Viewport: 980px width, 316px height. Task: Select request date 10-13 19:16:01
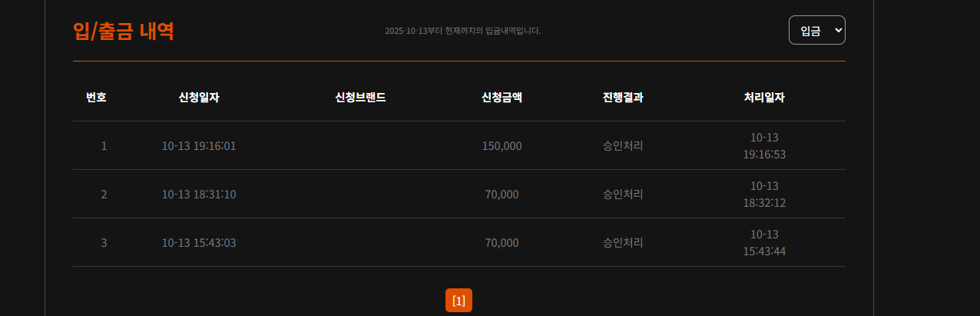click(x=199, y=146)
